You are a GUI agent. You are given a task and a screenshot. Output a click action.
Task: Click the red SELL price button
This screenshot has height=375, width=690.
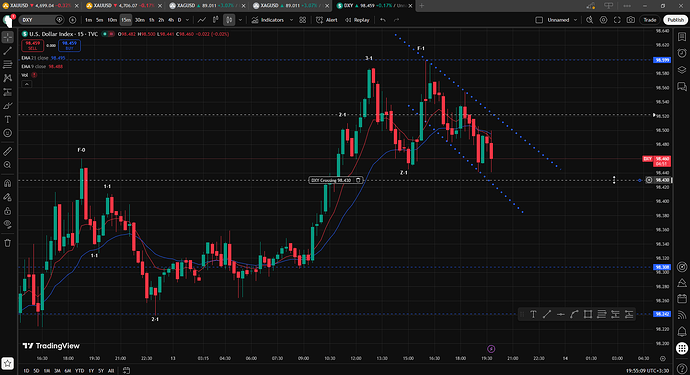click(33, 45)
